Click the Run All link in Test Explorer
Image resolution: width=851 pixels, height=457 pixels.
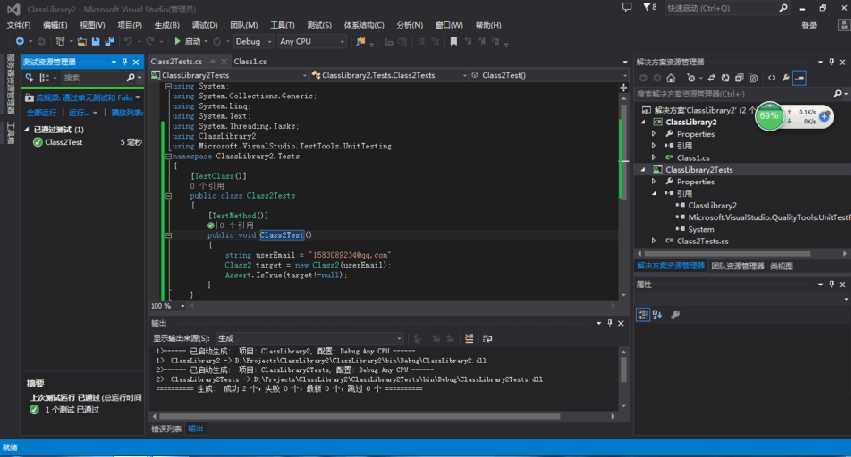41,112
